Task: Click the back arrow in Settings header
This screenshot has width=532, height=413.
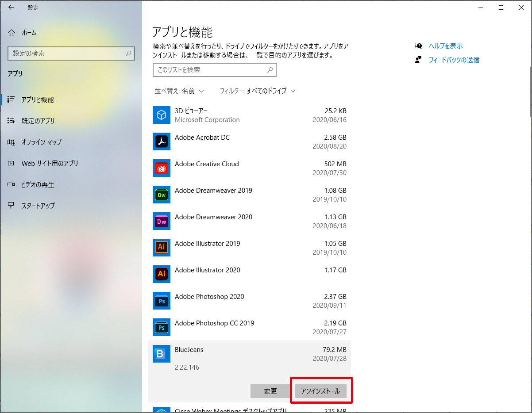Action: tap(11, 8)
